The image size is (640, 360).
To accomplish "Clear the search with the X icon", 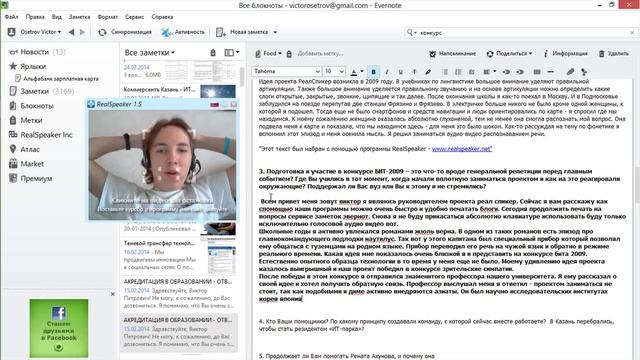I will (632, 33).
